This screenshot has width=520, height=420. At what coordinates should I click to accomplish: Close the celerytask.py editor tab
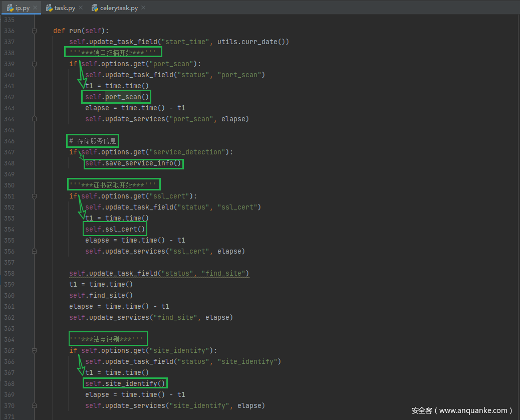(143, 8)
